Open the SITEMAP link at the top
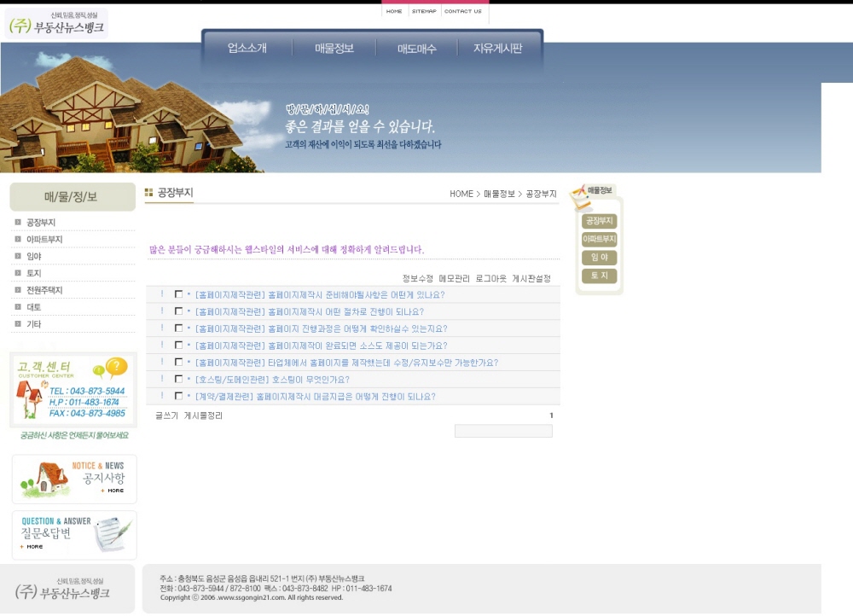 [x=423, y=12]
